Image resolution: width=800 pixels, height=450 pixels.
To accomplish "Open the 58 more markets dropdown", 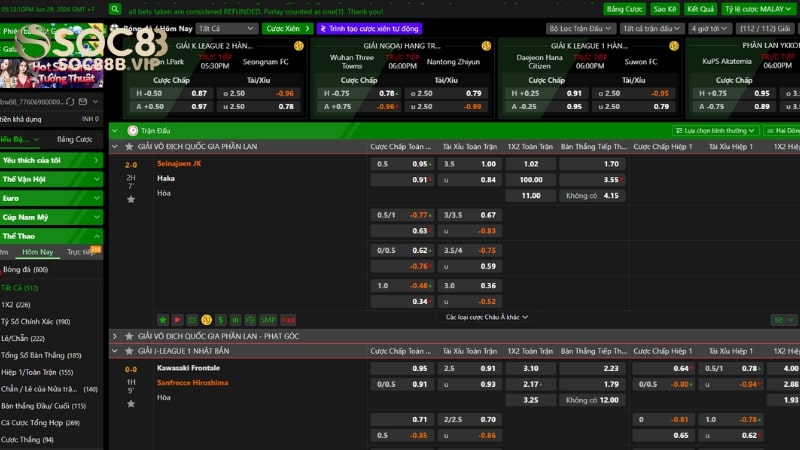I will [x=783, y=320].
